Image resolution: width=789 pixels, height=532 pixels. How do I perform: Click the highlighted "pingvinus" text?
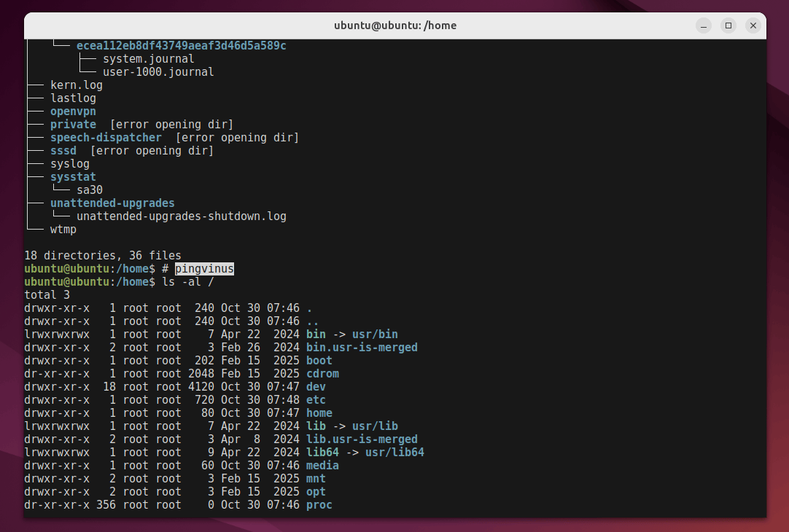click(204, 269)
